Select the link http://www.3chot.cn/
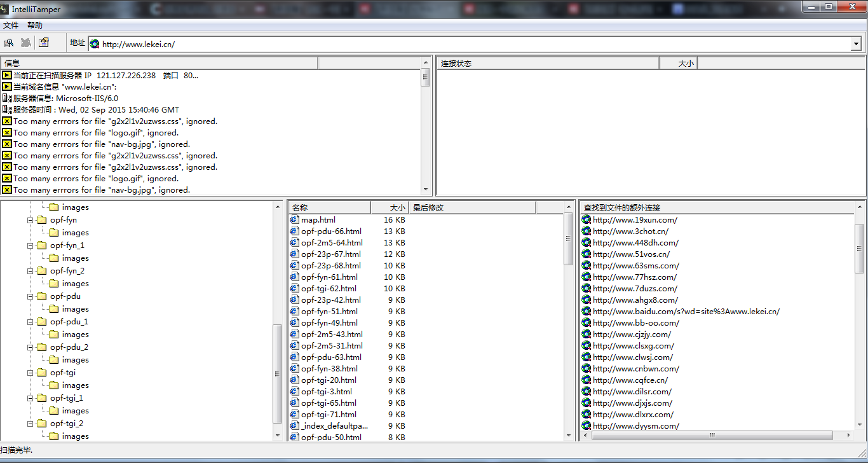This screenshot has height=463, width=868. click(x=630, y=231)
